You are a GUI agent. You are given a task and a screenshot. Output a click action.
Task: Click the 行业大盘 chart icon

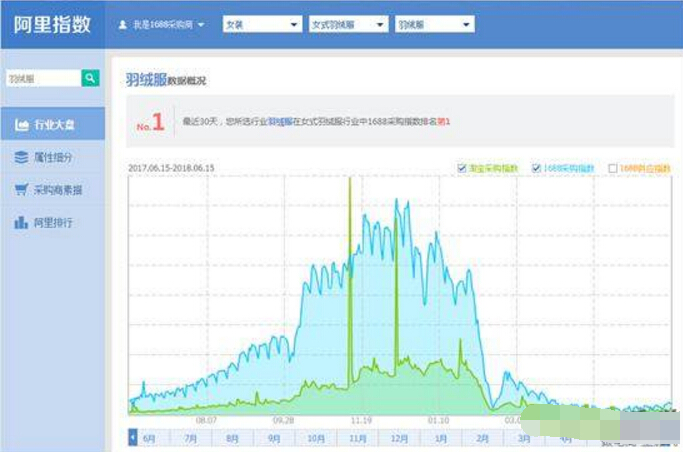(x=21, y=125)
